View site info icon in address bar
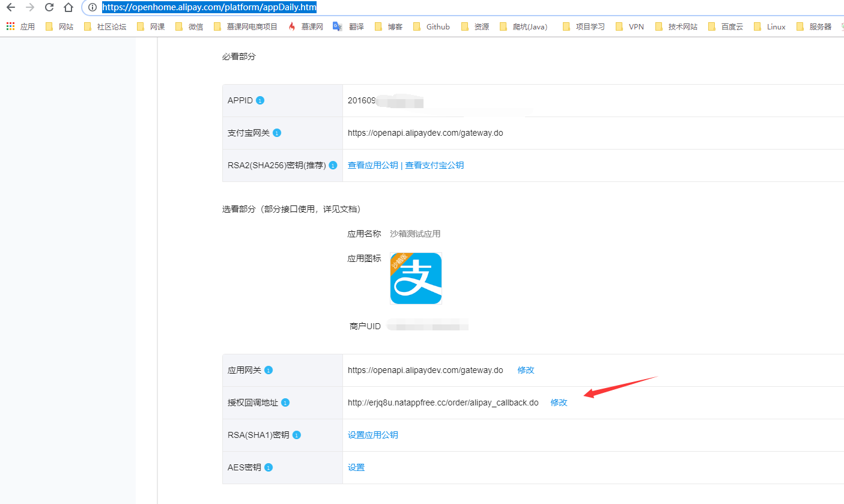 92,7
